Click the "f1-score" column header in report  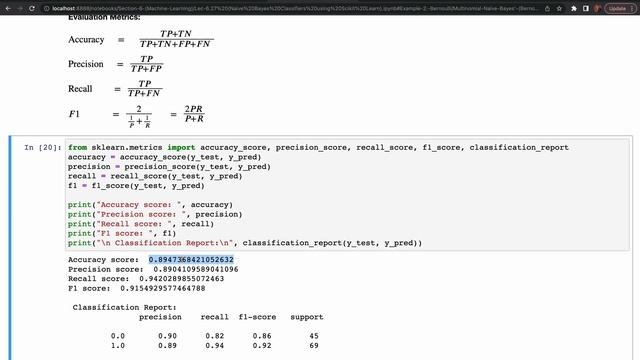pyautogui.click(x=257, y=317)
